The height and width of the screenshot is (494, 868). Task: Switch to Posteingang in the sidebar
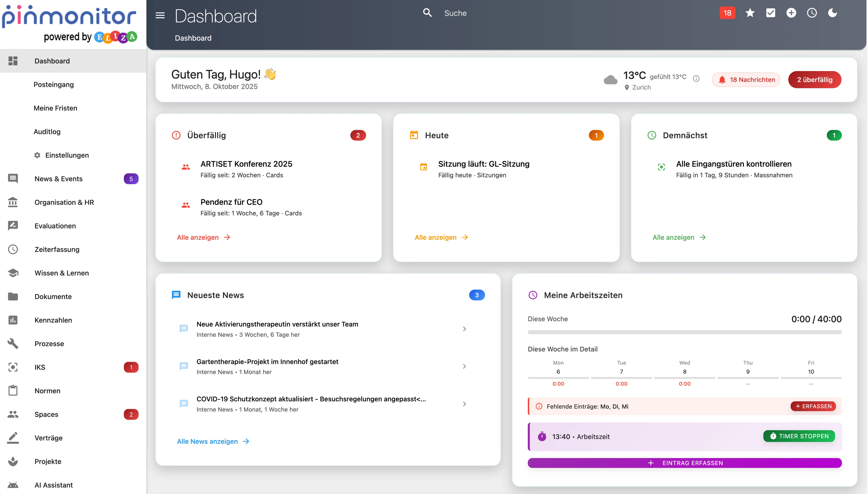coord(53,84)
